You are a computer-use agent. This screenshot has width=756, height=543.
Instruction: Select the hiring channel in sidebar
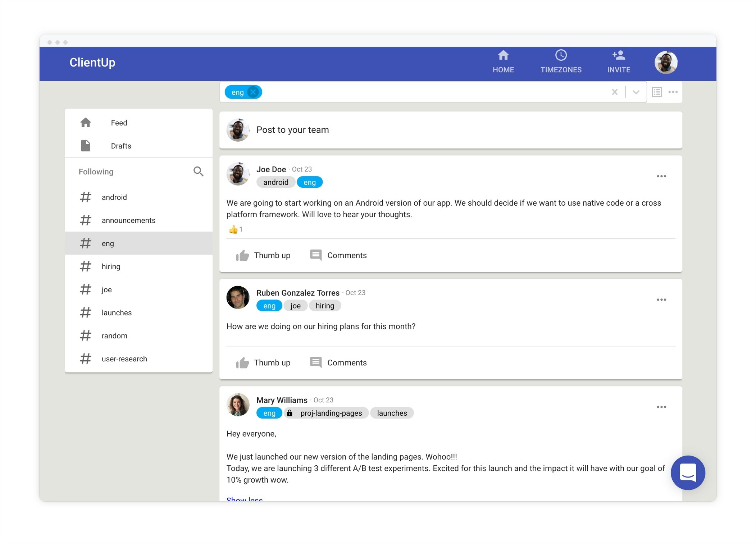pos(111,266)
